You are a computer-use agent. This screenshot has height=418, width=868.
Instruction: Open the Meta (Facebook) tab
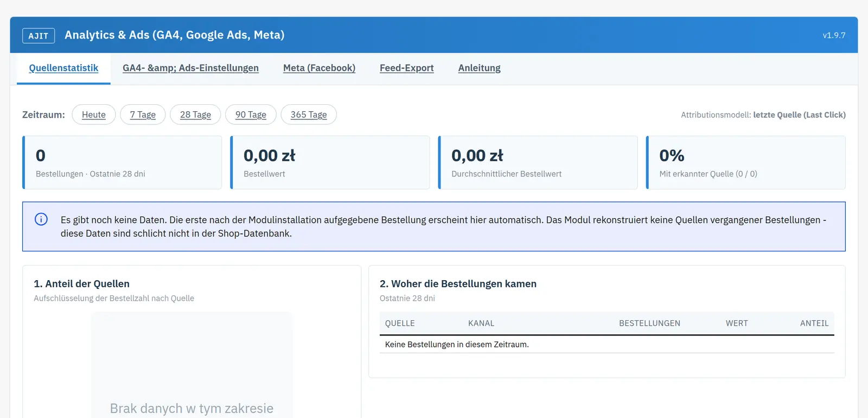tap(319, 68)
